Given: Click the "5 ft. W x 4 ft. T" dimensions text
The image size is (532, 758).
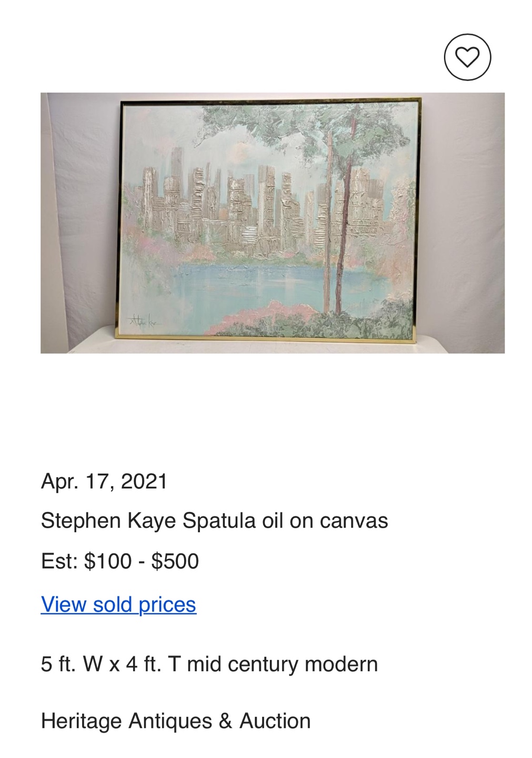Looking at the screenshot, I should coord(101,664).
